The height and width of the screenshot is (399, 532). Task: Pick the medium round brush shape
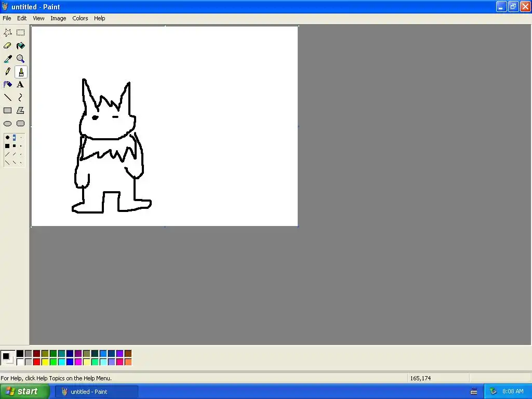point(14,137)
